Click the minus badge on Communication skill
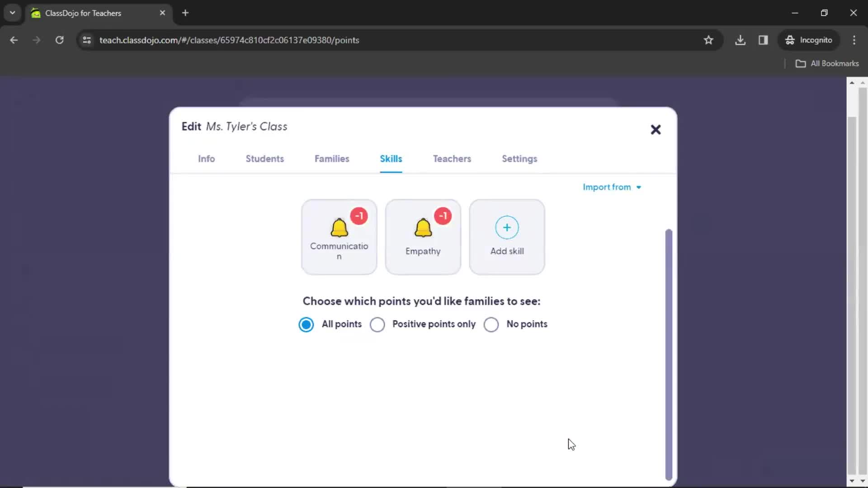868x488 pixels. (x=359, y=216)
